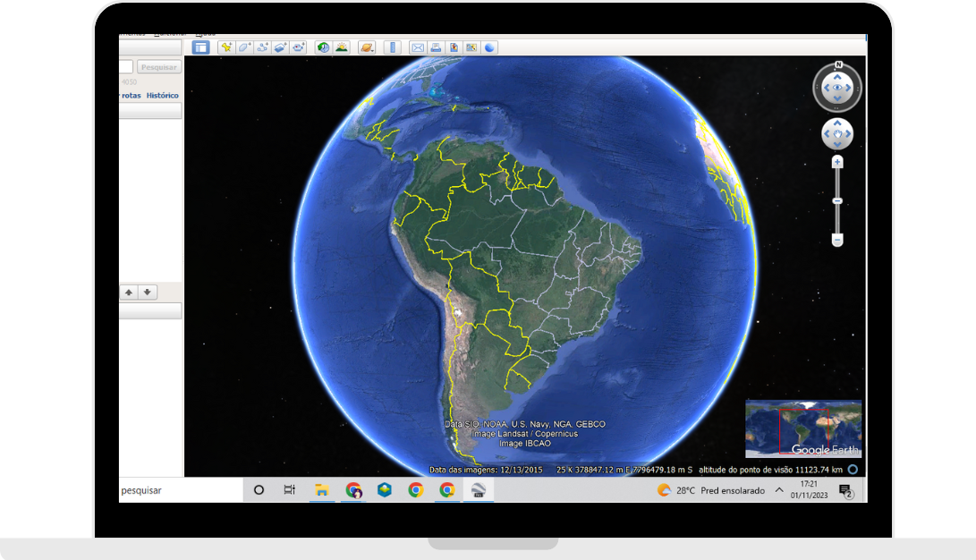Click the move down arrow on pan control
The width and height of the screenshot is (976, 560).
(837, 144)
